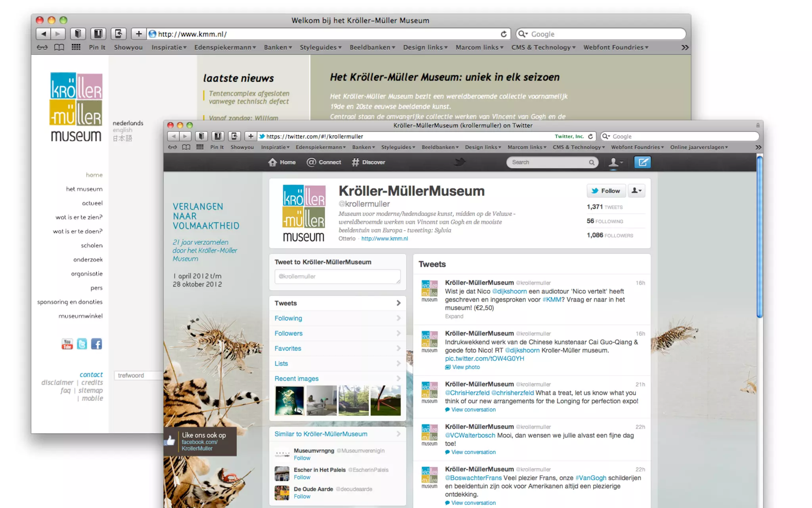Image resolution: width=812 pixels, height=508 pixels.
Task: Show more bookmarks chevron in the kmm.nl window
Action: (x=685, y=48)
